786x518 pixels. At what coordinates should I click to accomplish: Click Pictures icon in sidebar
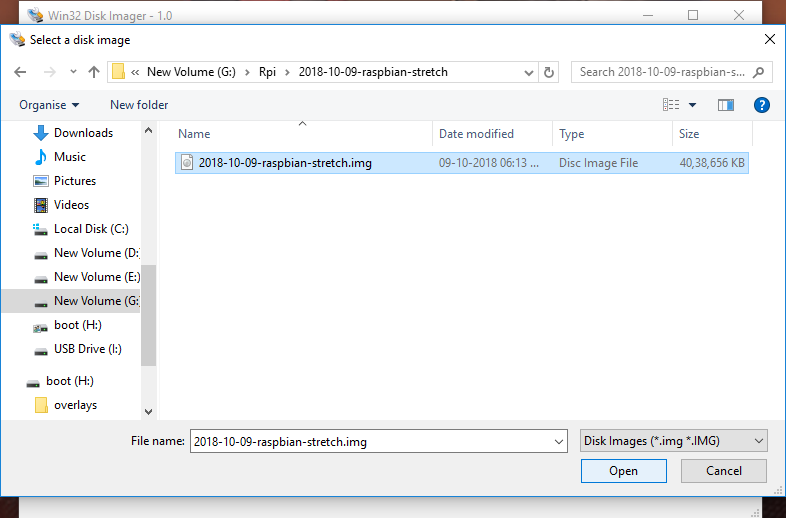pos(41,181)
